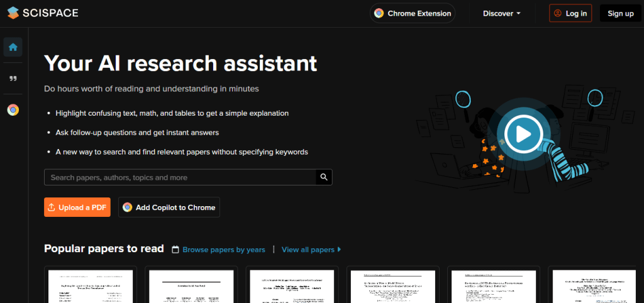The height and width of the screenshot is (303, 644).
Task: Focus the search papers input field
Action: click(x=180, y=177)
